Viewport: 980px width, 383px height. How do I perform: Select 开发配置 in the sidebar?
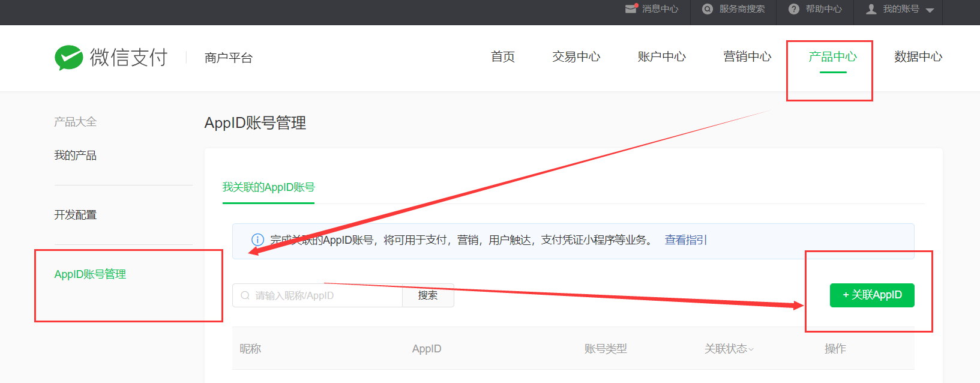75,215
